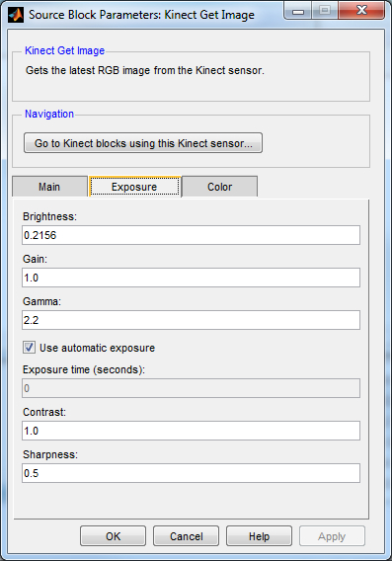Click the maximize window button

tap(325, 11)
